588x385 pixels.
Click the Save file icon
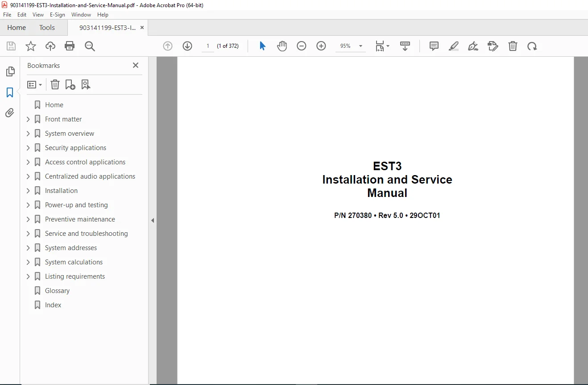point(11,46)
